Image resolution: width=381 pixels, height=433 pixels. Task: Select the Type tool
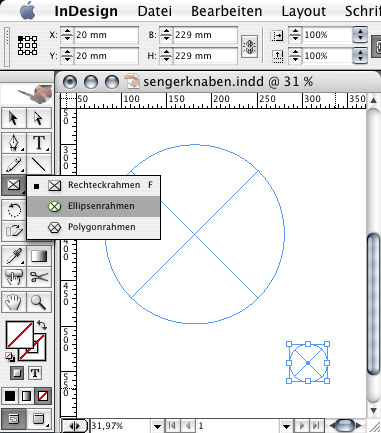pyautogui.click(x=39, y=143)
